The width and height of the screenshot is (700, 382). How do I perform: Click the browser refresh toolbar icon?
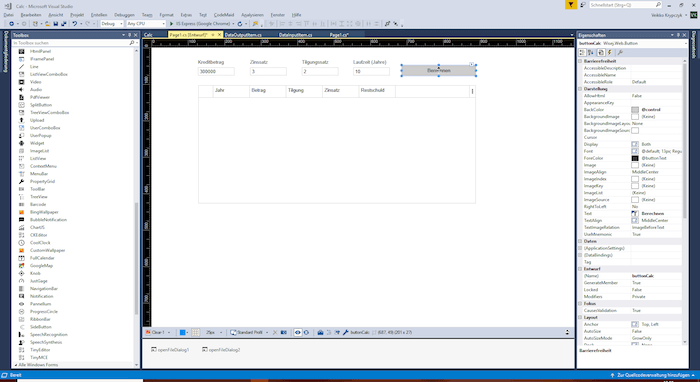pyautogui.click(x=240, y=24)
